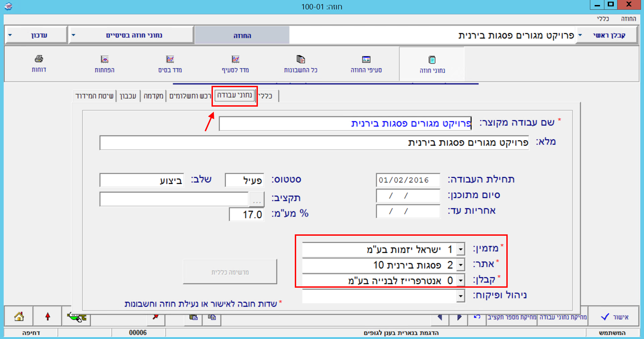The image size is (644, 339).
Task: Click the אישור confirm button
Action: [x=614, y=317]
